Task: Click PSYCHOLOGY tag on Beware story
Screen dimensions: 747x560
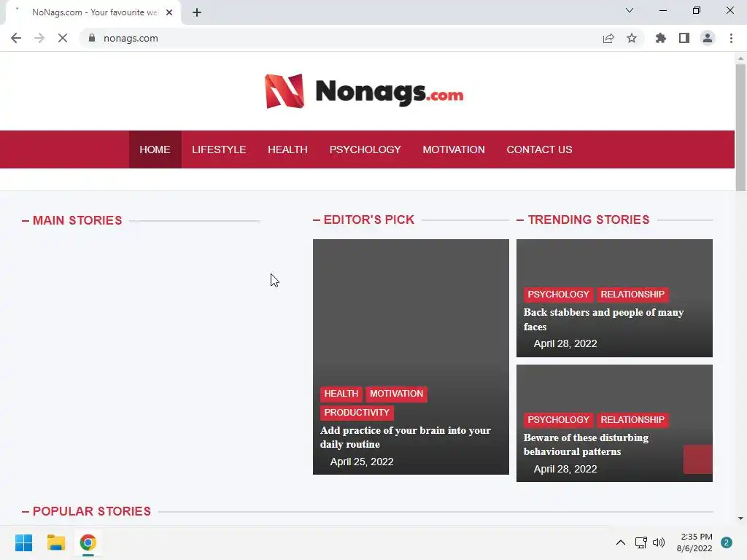Action: click(x=558, y=420)
